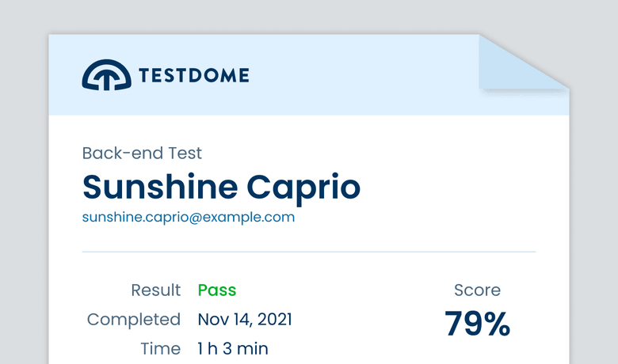Click the TestDome dome logo icon
This screenshot has width=618, height=364.
(x=106, y=75)
